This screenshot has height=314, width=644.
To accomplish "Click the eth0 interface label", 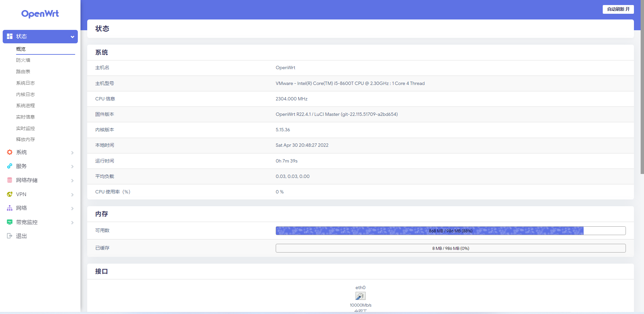I will 361,288.
